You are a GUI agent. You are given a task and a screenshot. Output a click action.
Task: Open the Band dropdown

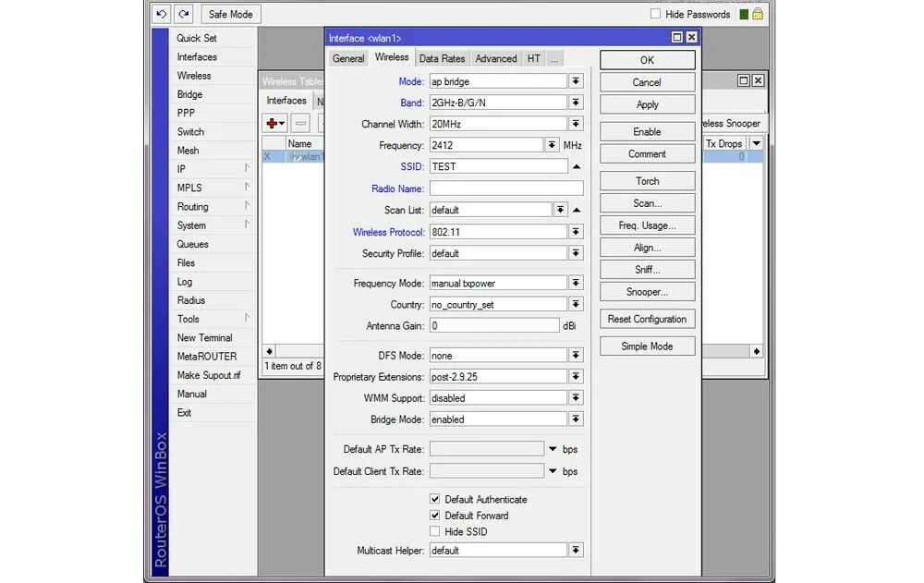[x=576, y=103]
